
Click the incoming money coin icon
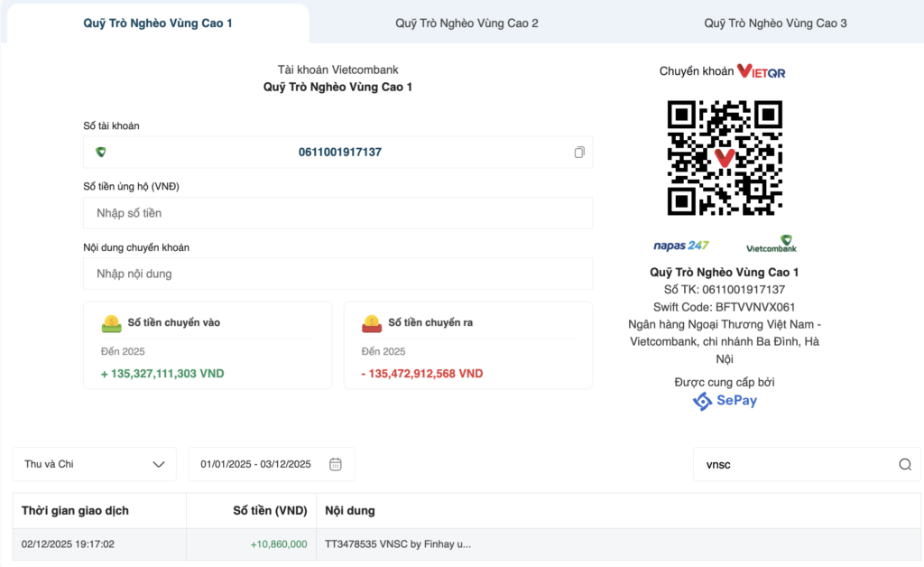112,323
